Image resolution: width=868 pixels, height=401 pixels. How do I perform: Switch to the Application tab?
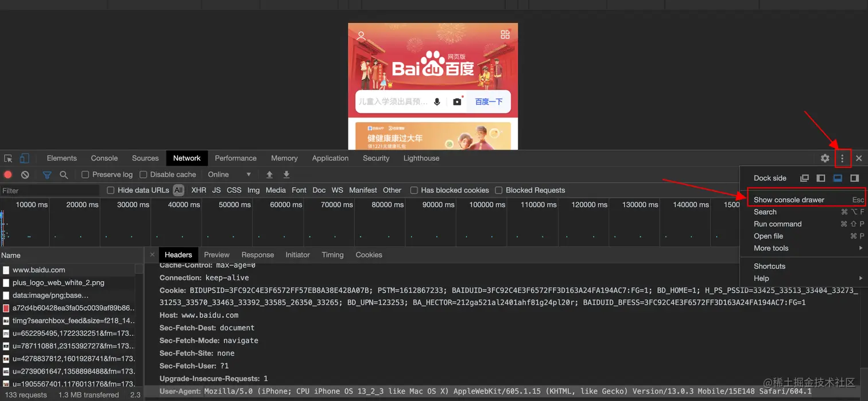(330, 158)
